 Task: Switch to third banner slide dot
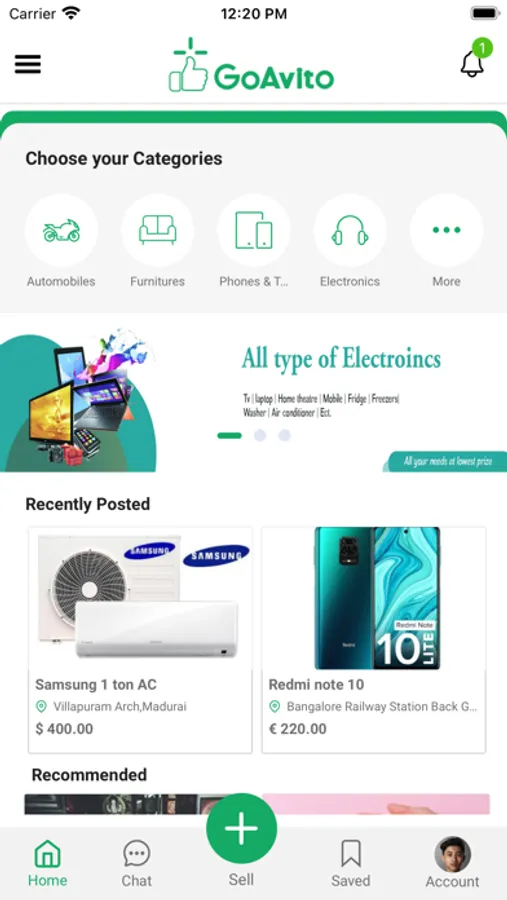pos(284,436)
